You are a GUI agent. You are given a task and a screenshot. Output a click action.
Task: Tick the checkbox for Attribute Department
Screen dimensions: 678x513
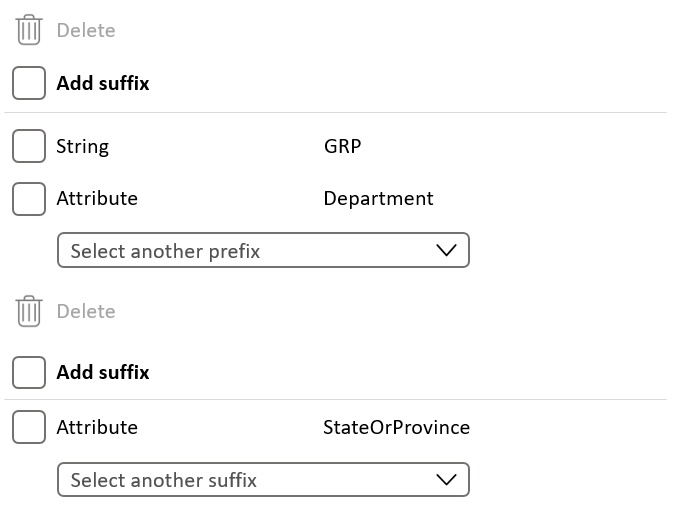(29, 199)
